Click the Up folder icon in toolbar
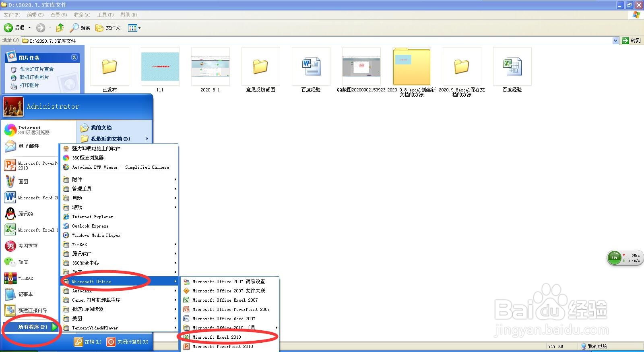The height and width of the screenshot is (352, 644). click(60, 28)
